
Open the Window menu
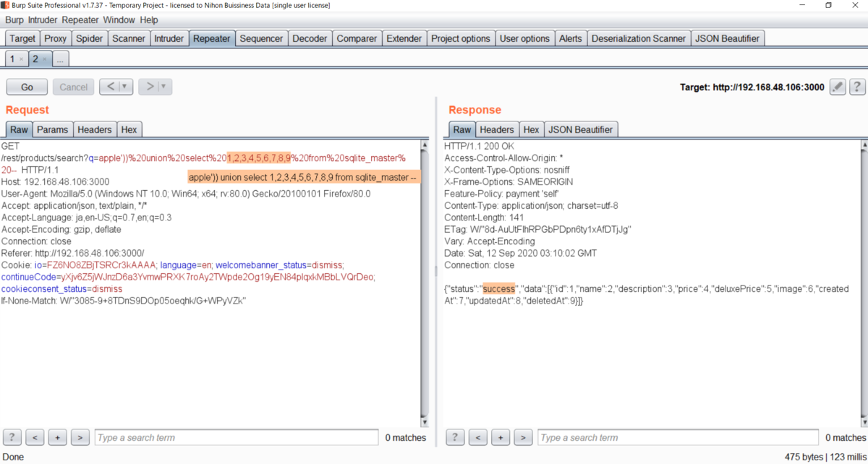(119, 20)
